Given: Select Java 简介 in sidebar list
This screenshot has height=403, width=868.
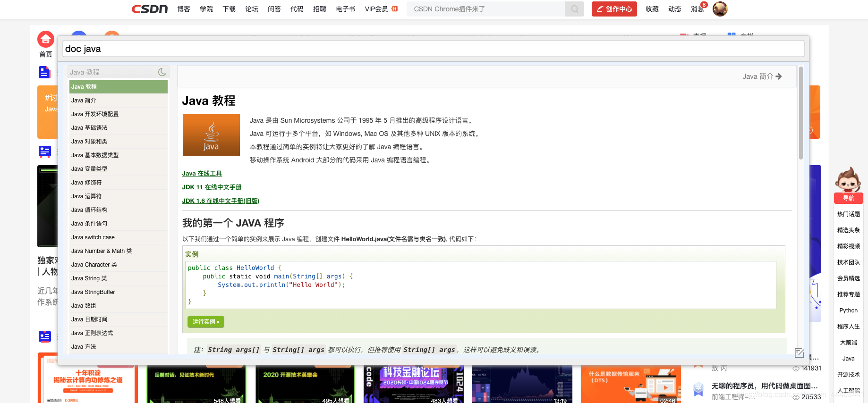Looking at the screenshot, I should pos(119,101).
